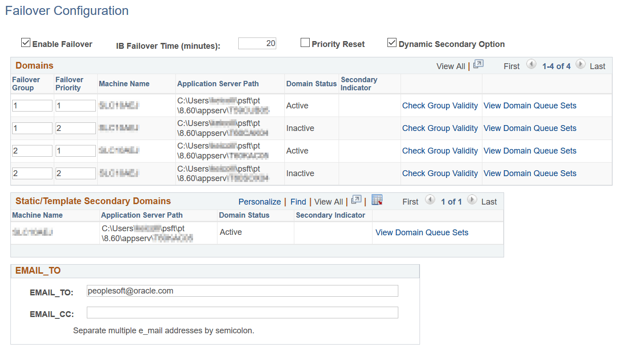Edit the IB Failover Time value
The image size is (623, 364).
click(x=257, y=43)
